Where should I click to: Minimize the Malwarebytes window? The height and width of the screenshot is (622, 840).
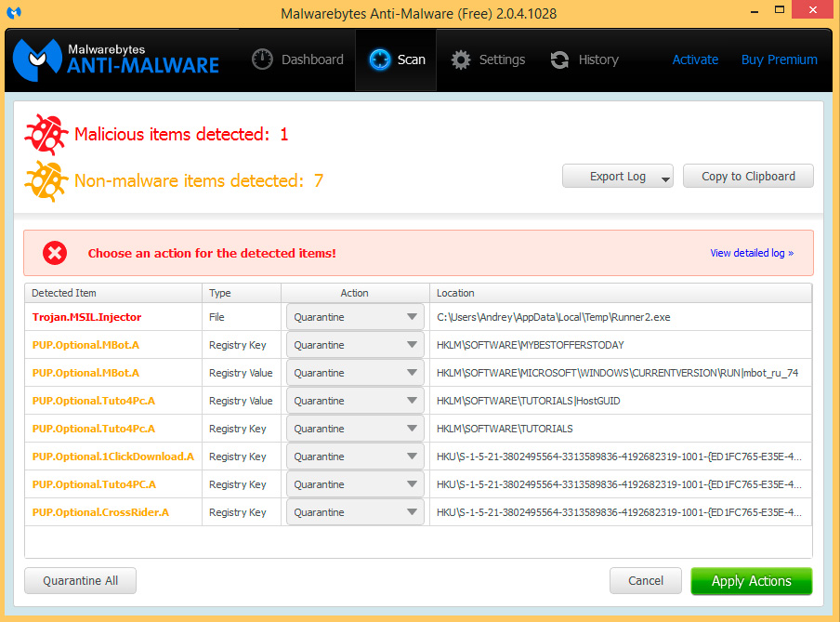pyautogui.click(x=755, y=11)
